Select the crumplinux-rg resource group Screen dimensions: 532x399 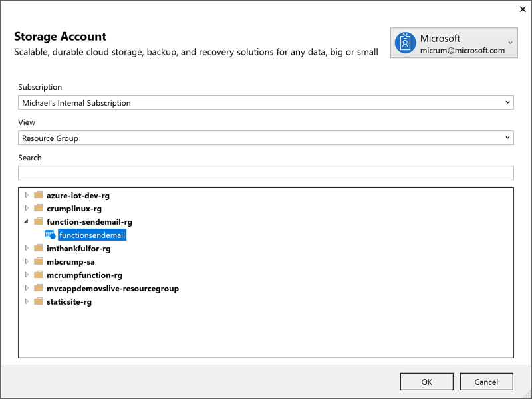74,209
